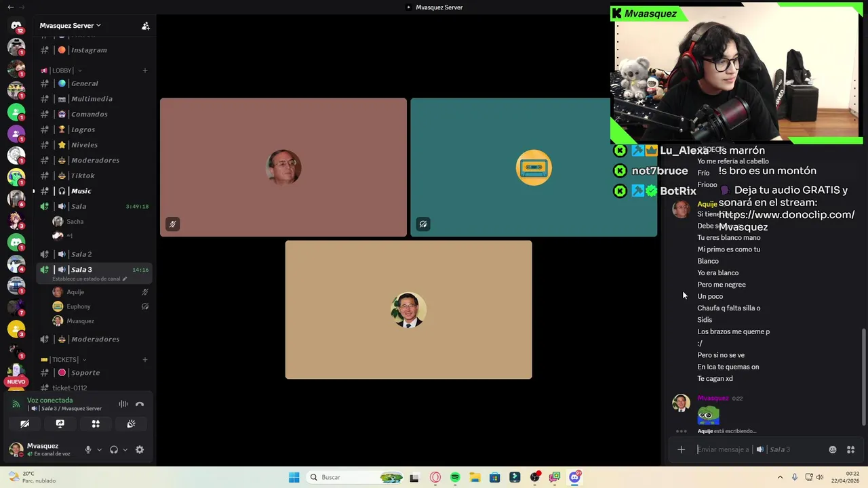Click the add attachment plus button in chat
This screenshot has width=868, height=488.
[681, 449]
